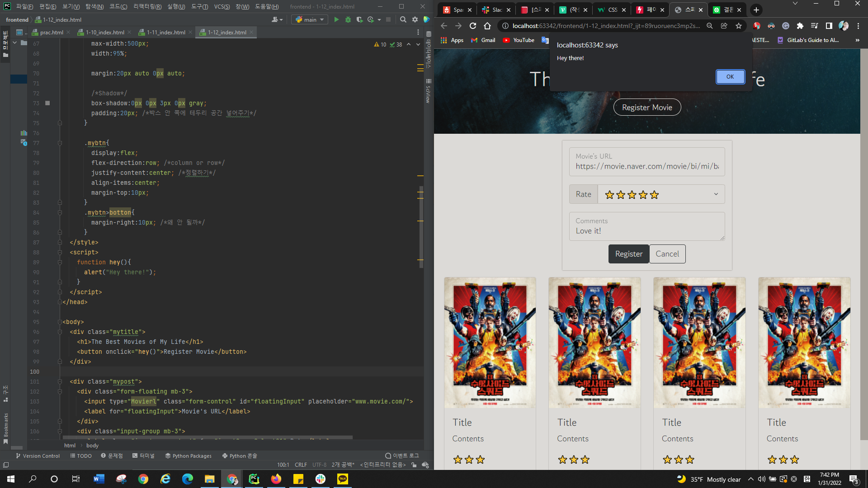Open the run options dropdown arrow beside profiler
This screenshot has height=488, width=868.
coord(379,19)
